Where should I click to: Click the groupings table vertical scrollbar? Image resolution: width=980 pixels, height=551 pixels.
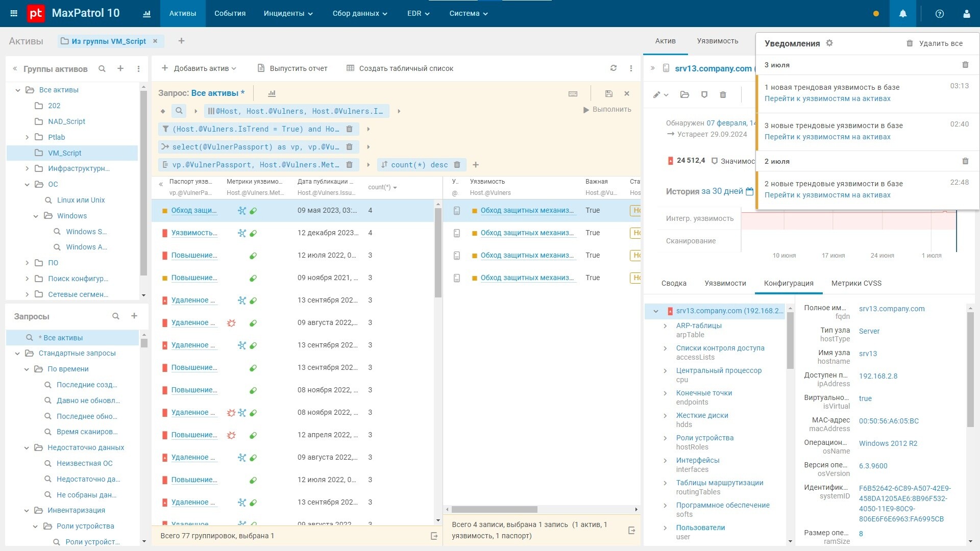point(437,252)
